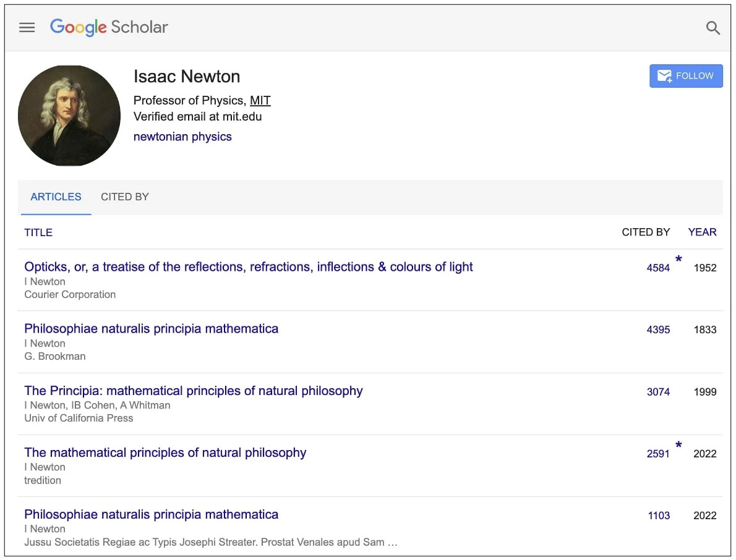View the 4584 citations for Opticks

coord(658,268)
